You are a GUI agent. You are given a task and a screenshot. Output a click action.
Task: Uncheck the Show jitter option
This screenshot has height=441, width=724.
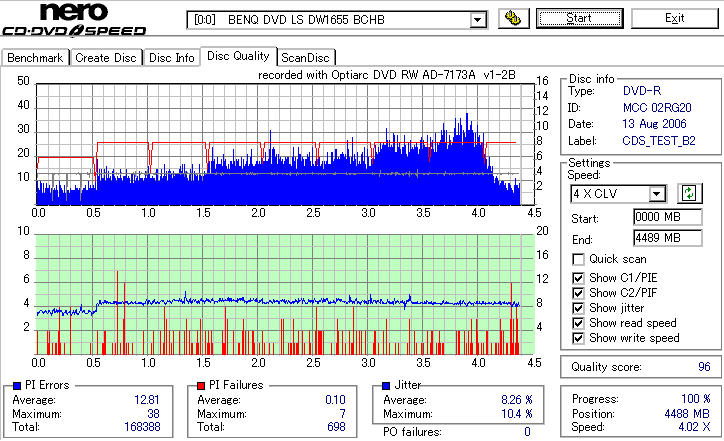(x=578, y=308)
